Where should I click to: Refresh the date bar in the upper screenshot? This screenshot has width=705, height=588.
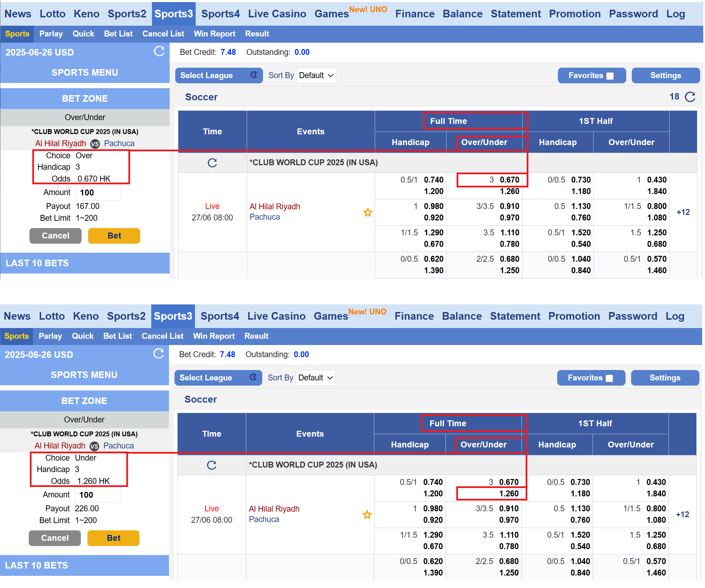click(x=159, y=51)
